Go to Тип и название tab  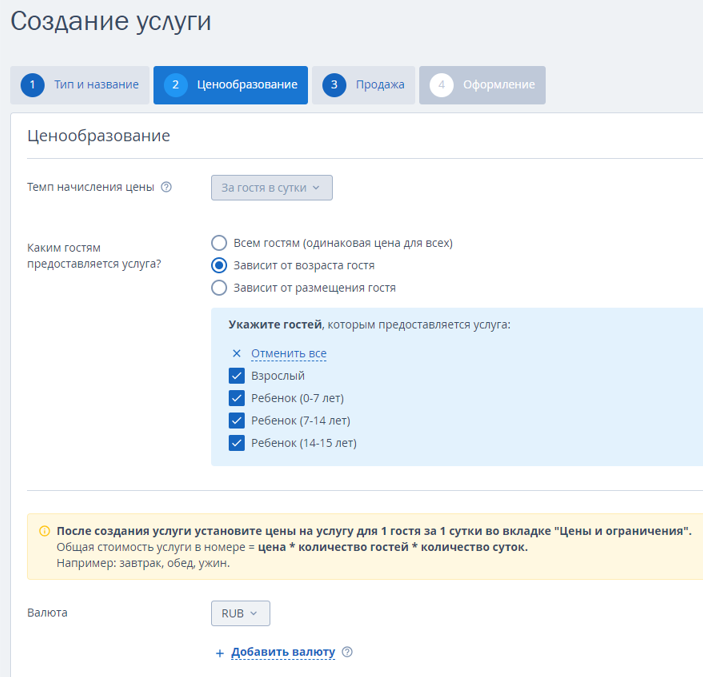click(80, 85)
